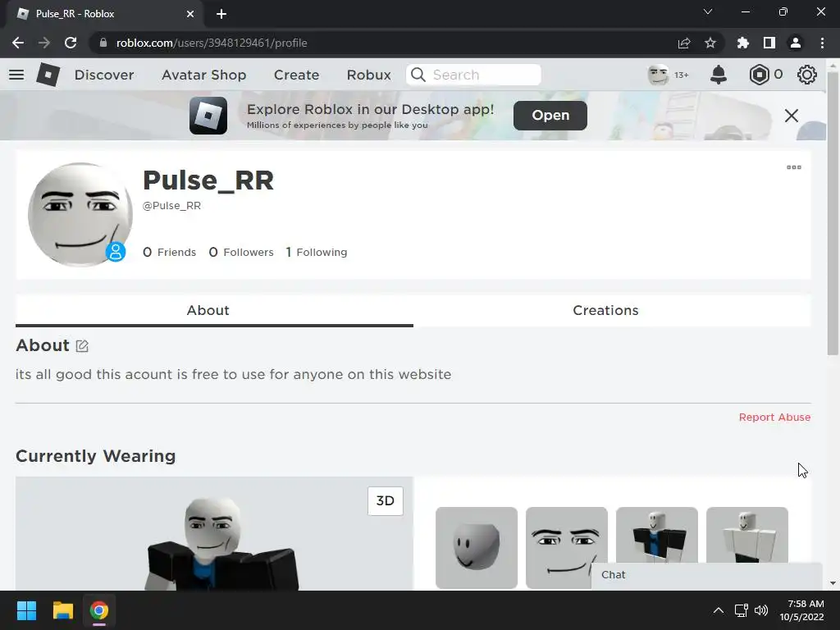This screenshot has width=840, height=630.
Task: Click the scrollbar down arrow
Action: tap(833, 583)
